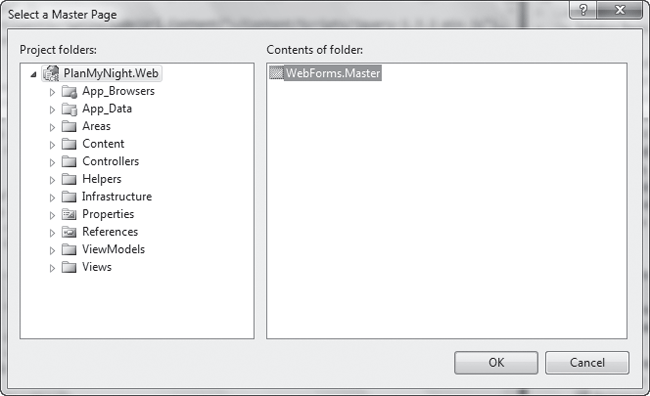650x396 pixels.
Task: Expand the Infrastructure folder arrow
Action: click(52, 198)
